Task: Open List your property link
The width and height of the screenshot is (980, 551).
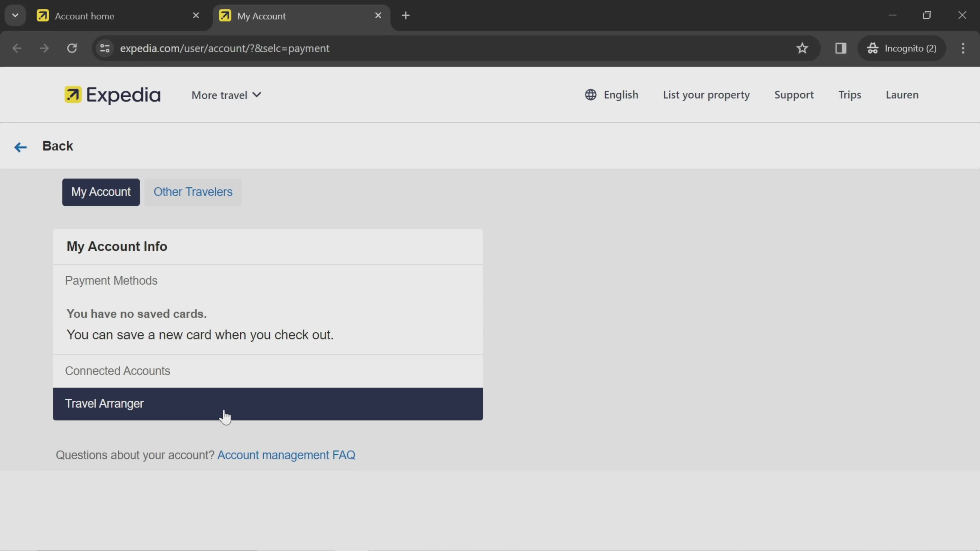Action: click(706, 95)
